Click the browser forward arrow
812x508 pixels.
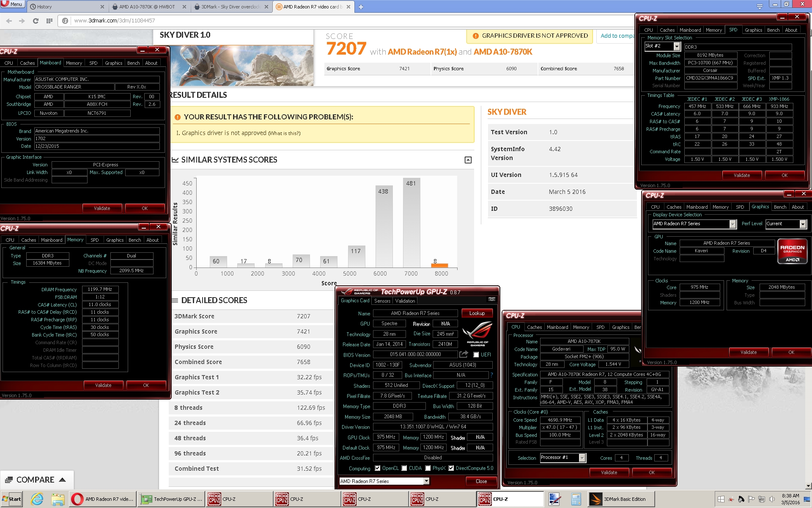coord(22,21)
